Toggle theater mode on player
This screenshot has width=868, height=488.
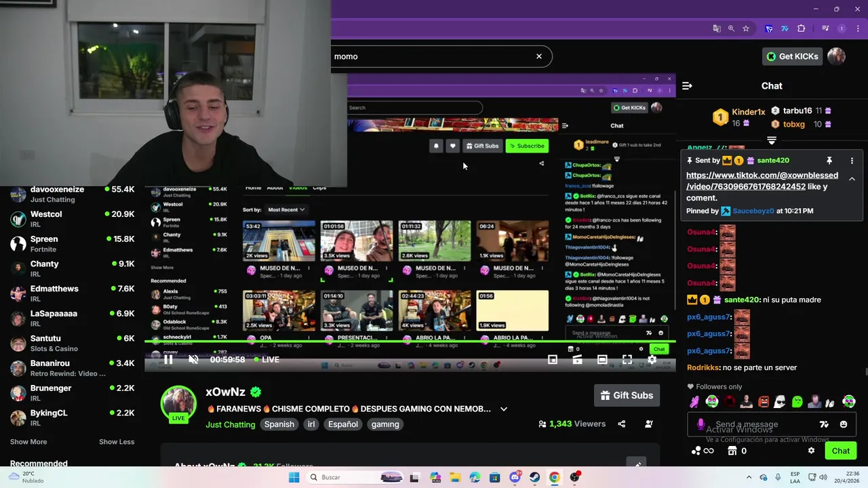(602, 359)
